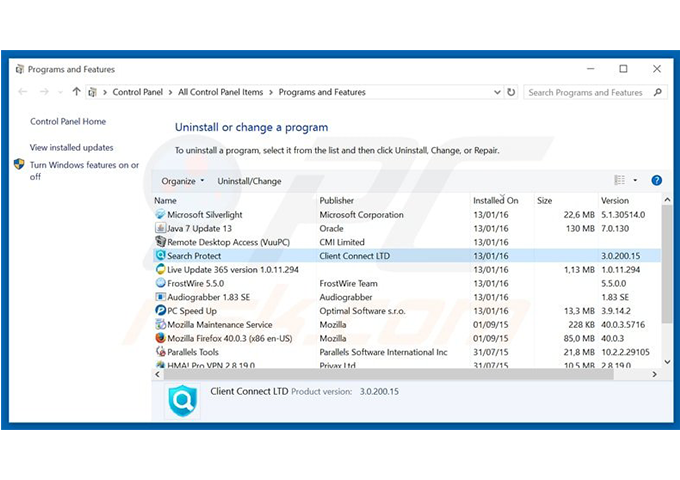This screenshot has height=480, width=680.
Task: Click the vertical scrollbar down arrow
Action: [667, 362]
